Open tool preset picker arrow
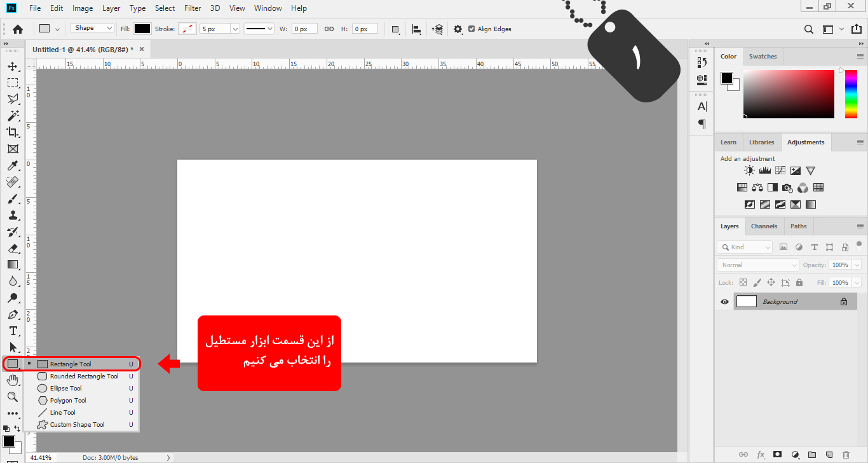Viewport: 868px width, 463px height. coord(58,29)
